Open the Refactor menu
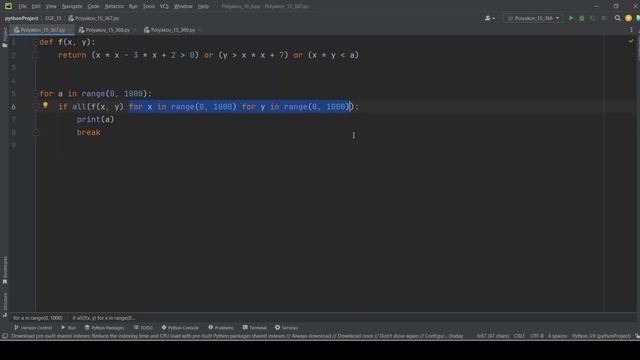The width and height of the screenshot is (640, 360). (114, 7)
